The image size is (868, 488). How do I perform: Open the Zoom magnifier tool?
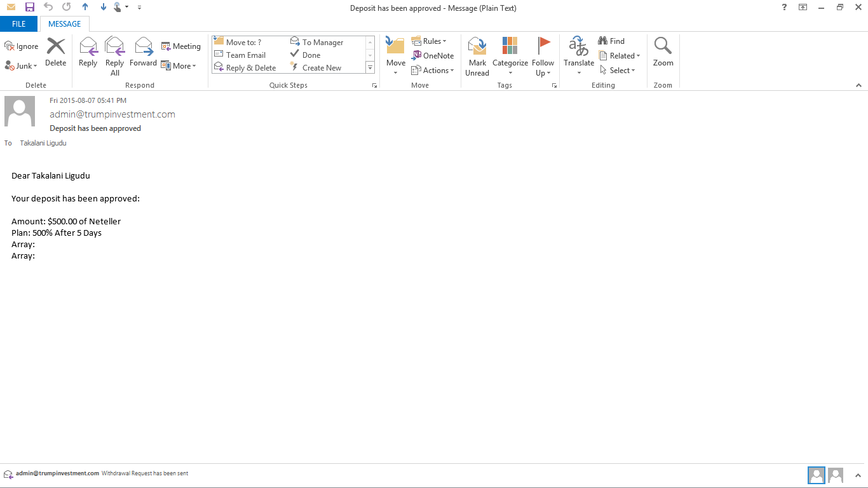pyautogui.click(x=663, y=52)
